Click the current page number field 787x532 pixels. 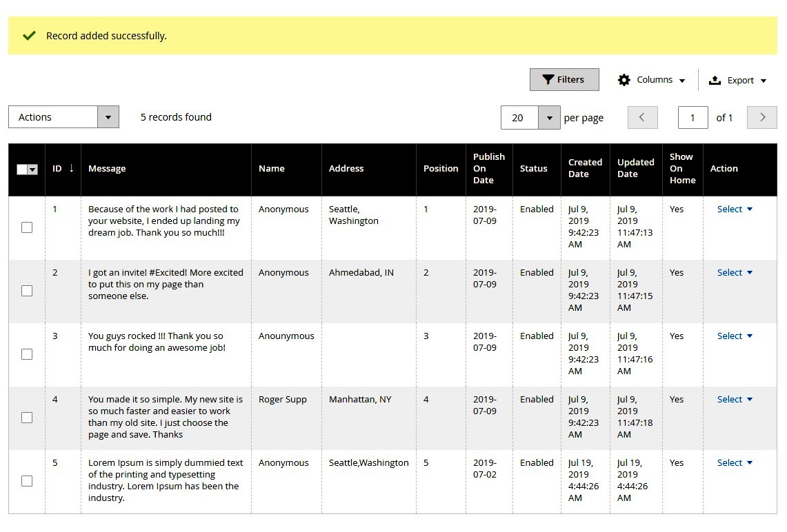[693, 118]
